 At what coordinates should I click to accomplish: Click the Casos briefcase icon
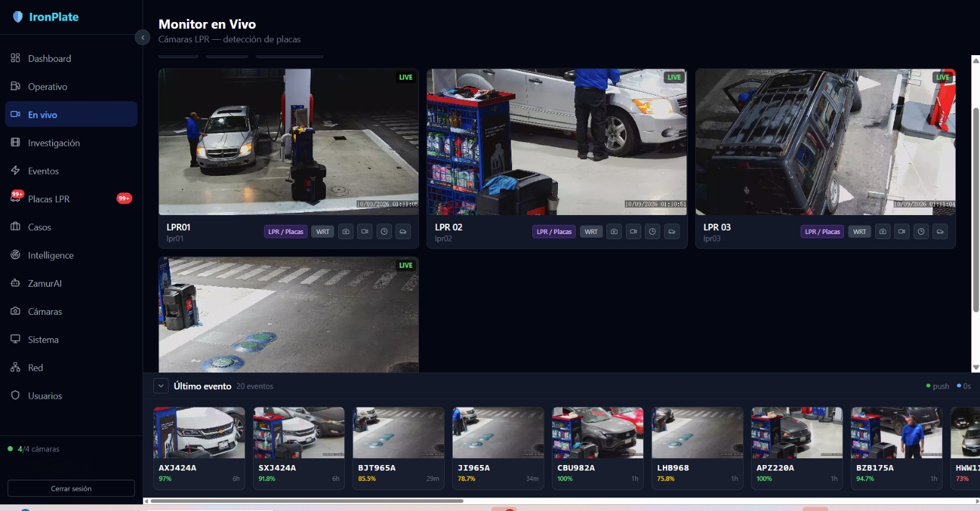coord(15,227)
